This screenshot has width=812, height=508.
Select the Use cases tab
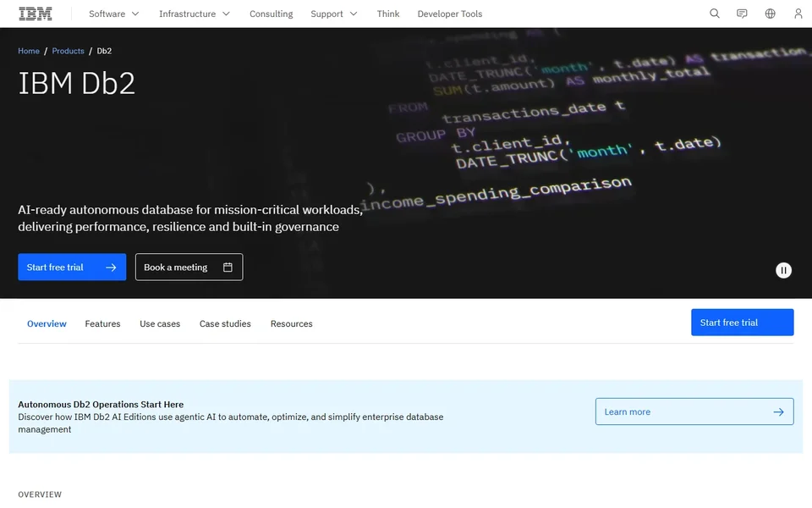click(160, 323)
